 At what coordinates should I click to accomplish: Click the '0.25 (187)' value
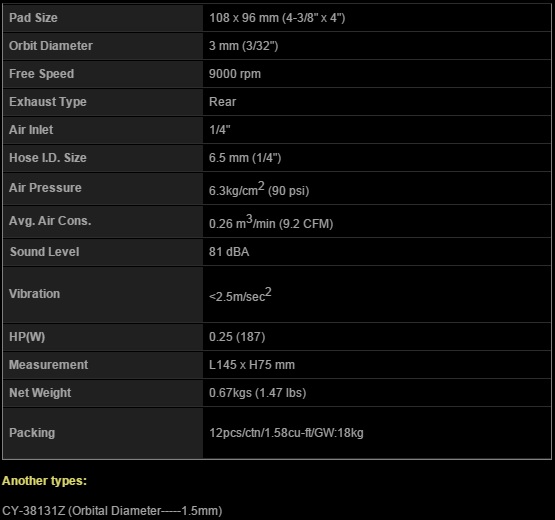[237, 337]
